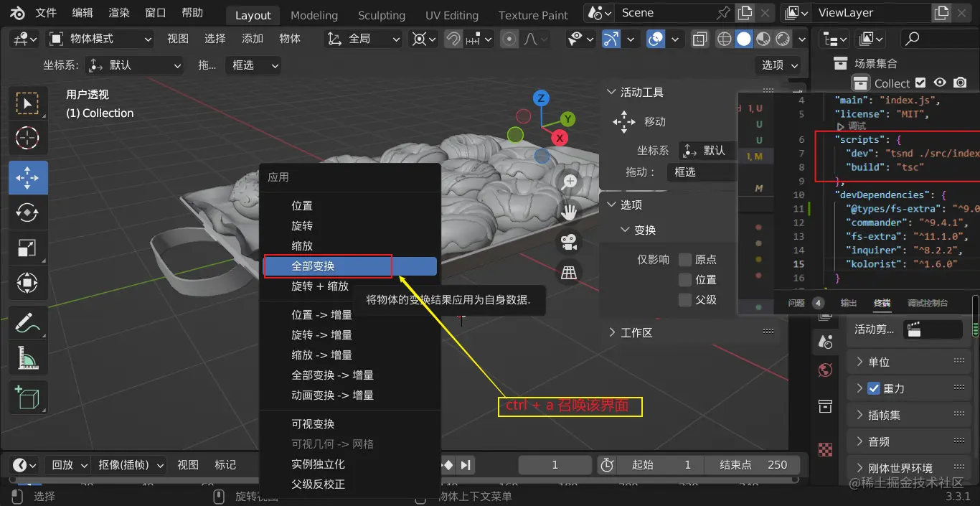Viewport: 980px width, 506px height.
Task: Jump to timeline end frame button
Action: [x=466, y=465]
